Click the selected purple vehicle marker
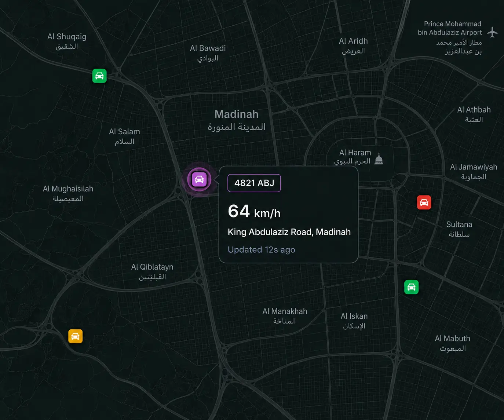This screenshot has width=504, height=420. [199, 179]
